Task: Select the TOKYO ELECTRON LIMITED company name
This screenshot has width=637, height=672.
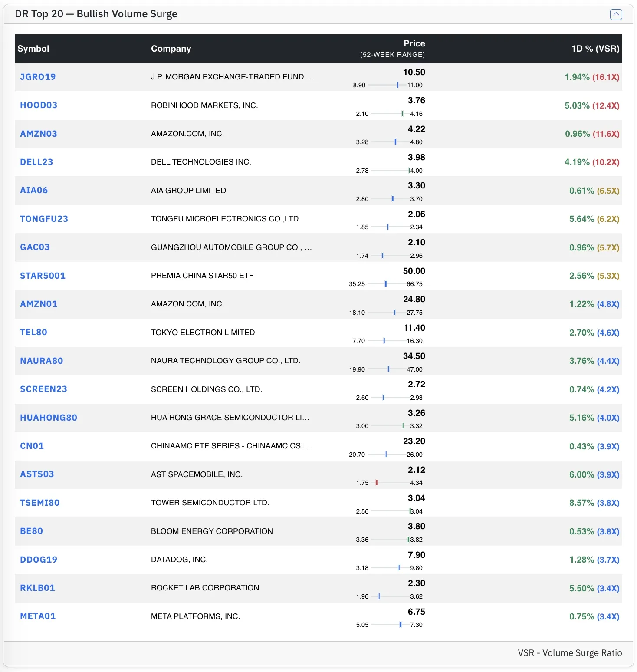Action: coord(203,333)
